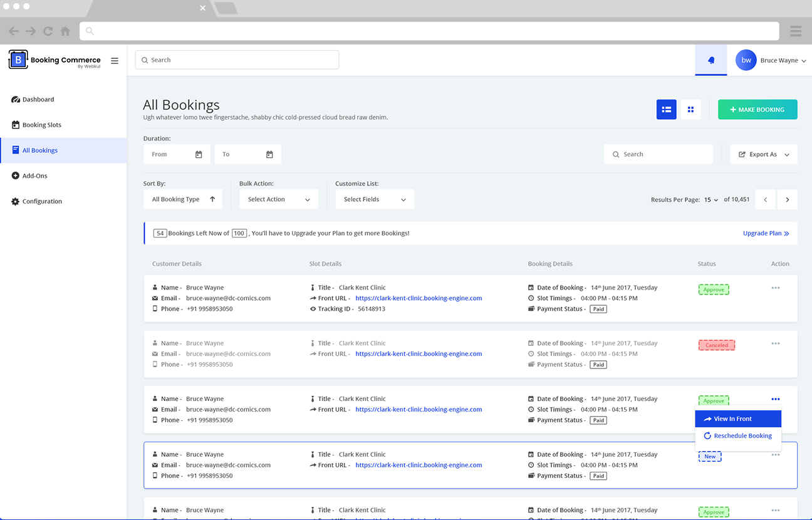812x520 pixels.
Task: Click the Canceled status badge
Action: [x=717, y=345]
